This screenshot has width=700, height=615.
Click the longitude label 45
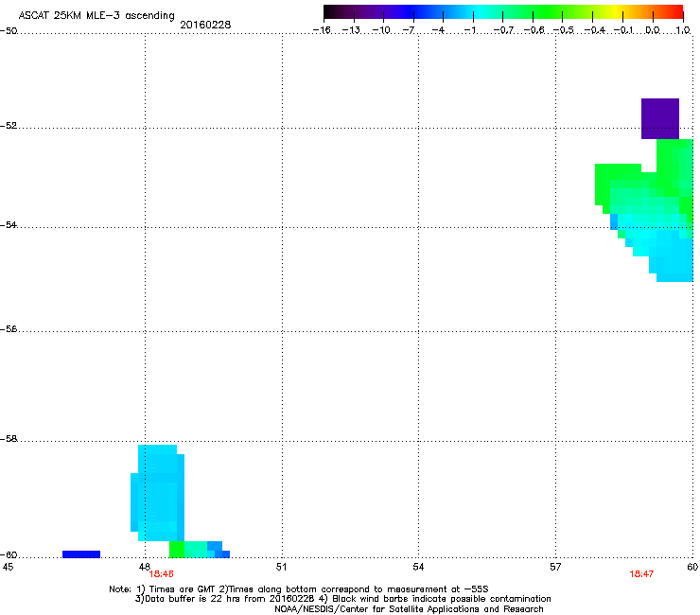pos(8,567)
